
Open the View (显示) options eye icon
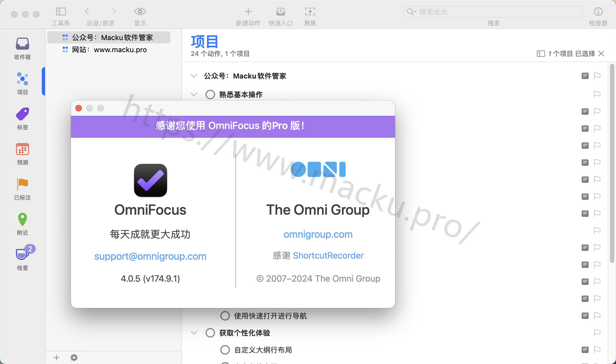[140, 12]
